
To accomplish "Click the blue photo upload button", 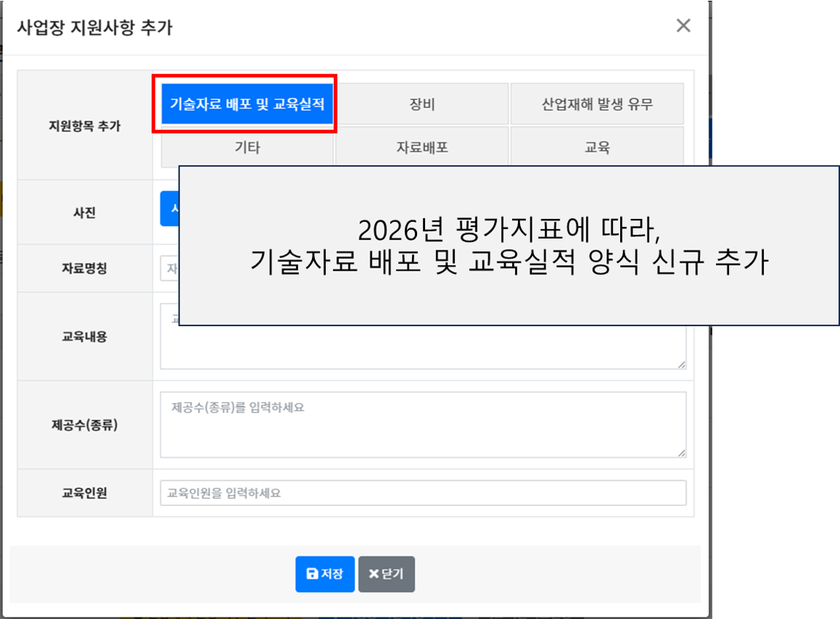I will pyautogui.click(x=169, y=208).
